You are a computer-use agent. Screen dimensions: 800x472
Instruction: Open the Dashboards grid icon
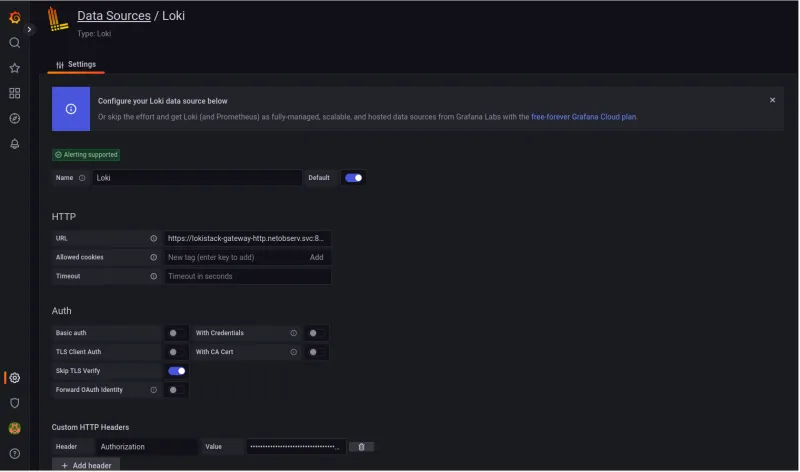(x=15, y=93)
